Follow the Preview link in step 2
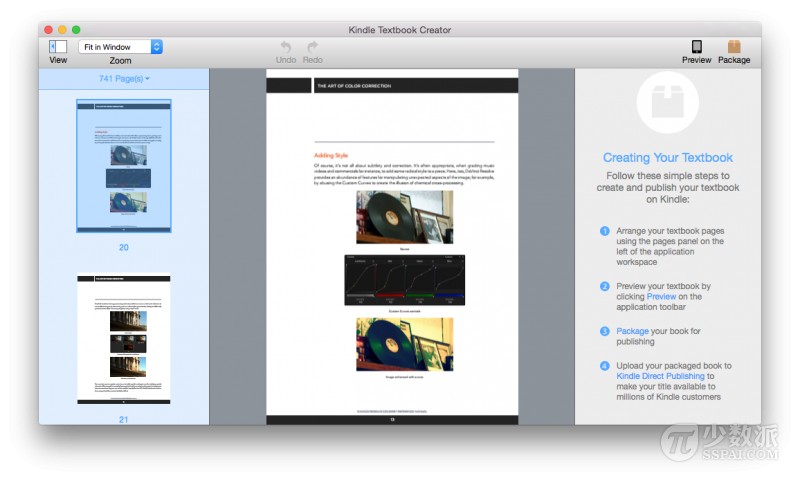The height and width of the screenshot is (480, 800). [x=661, y=296]
